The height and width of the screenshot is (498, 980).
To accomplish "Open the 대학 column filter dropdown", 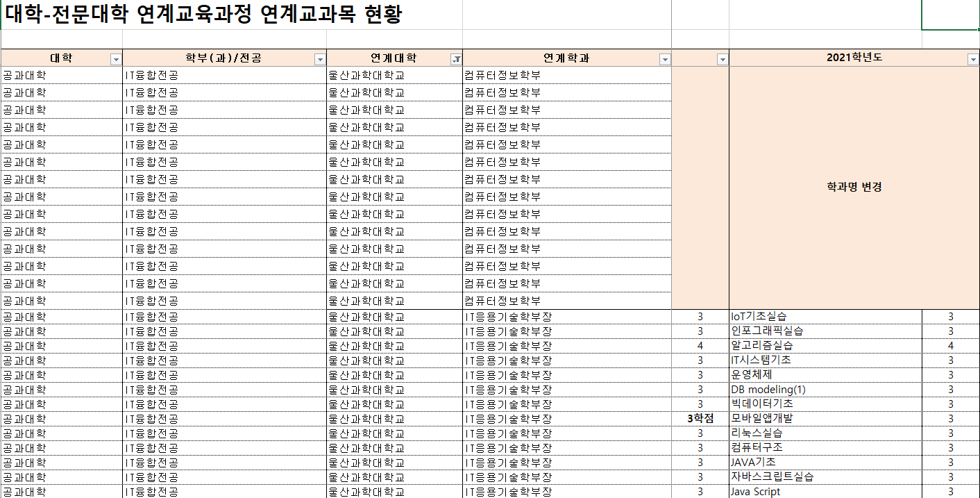I will pyautogui.click(x=116, y=60).
